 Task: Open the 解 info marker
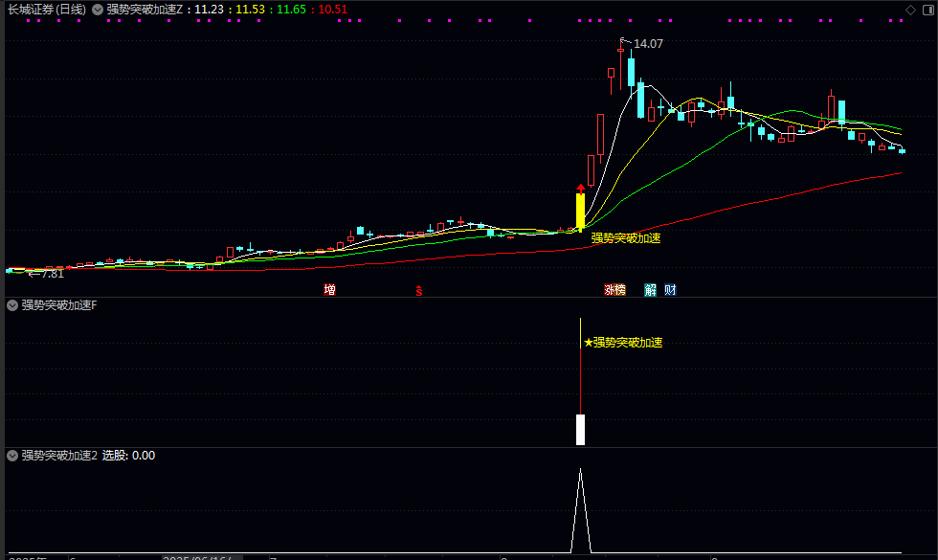click(650, 289)
